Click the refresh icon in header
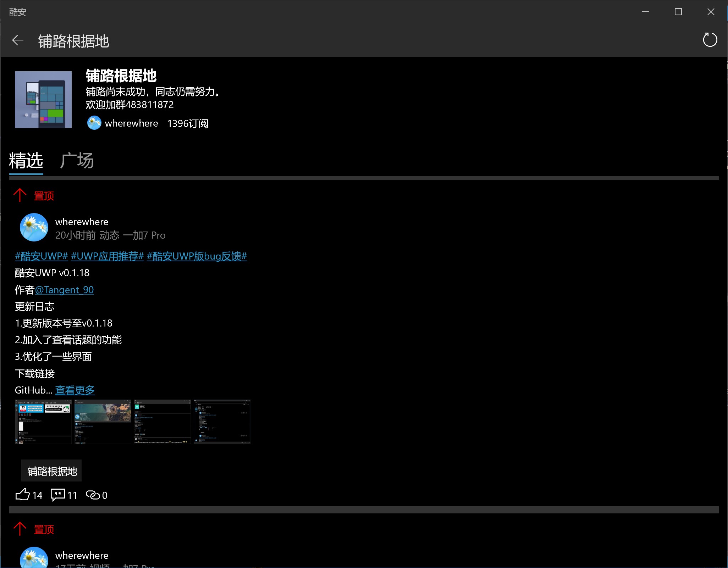The width and height of the screenshot is (728, 568). click(x=710, y=40)
